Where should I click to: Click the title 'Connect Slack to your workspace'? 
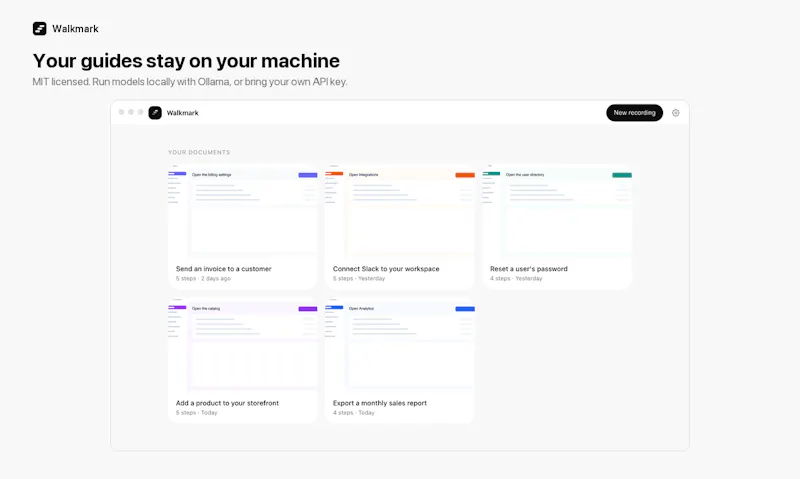point(386,269)
